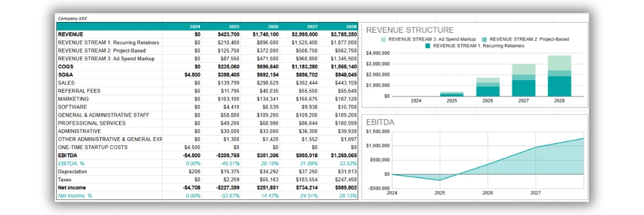The width and height of the screenshot is (644, 215).
Task: Click the Recurring Retainers legend swatch
Action: point(428,46)
